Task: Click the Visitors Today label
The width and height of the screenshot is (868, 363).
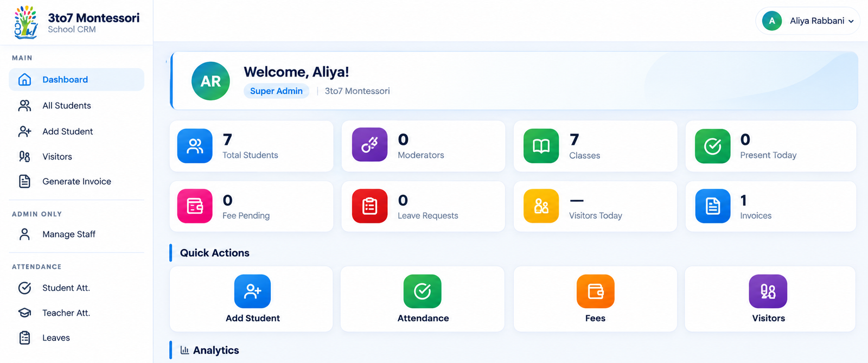Action: 595,216
